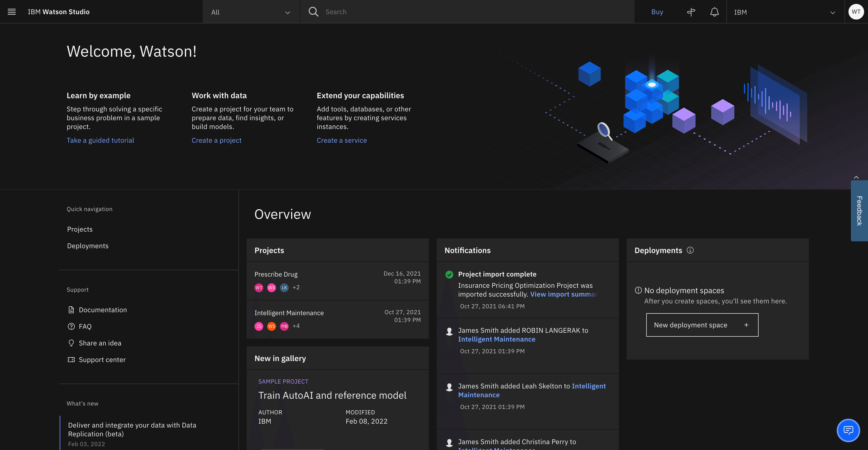Follow the Take a guided tutorial link
The height and width of the screenshot is (450, 868).
pos(100,140)
